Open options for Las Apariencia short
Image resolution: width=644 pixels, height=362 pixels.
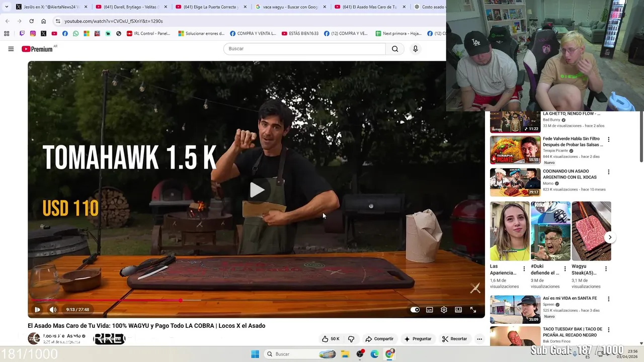point(524,269)
